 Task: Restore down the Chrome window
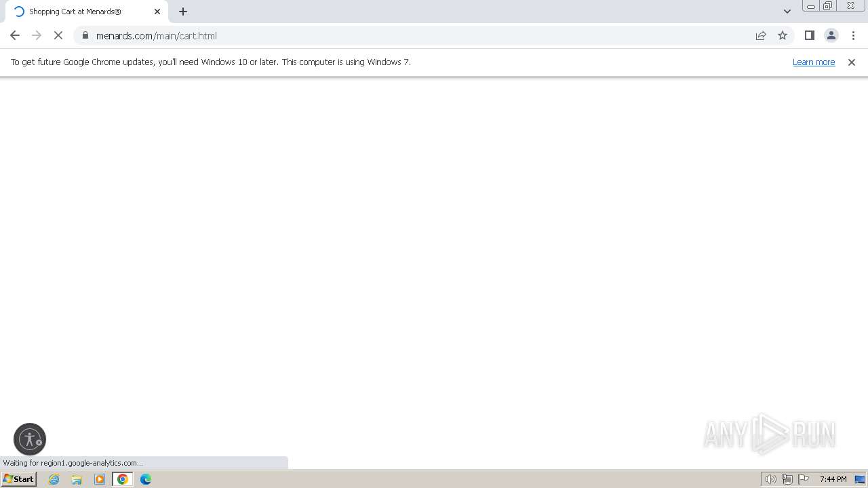(828, 6)
